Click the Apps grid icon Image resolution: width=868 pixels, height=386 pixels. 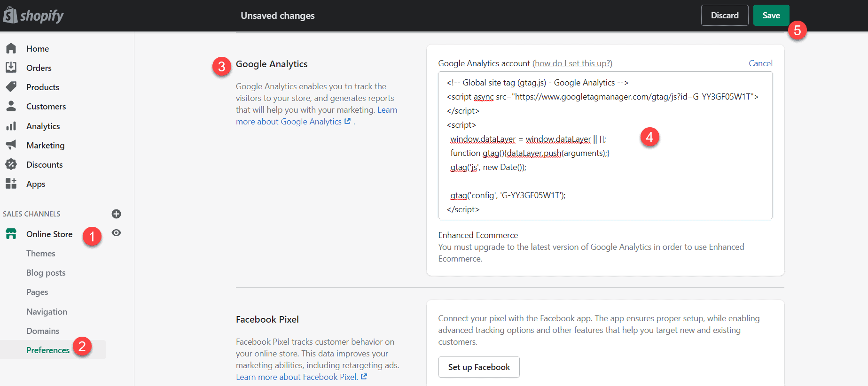tap(11, 184)
